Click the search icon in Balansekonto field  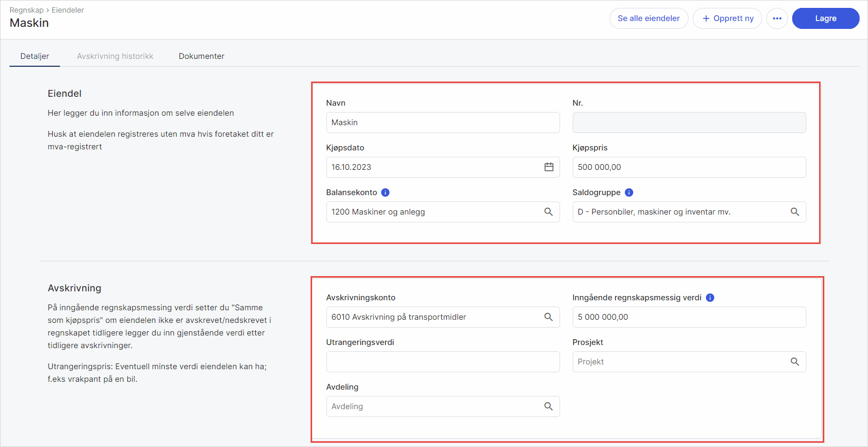click(x=548, y=211)
